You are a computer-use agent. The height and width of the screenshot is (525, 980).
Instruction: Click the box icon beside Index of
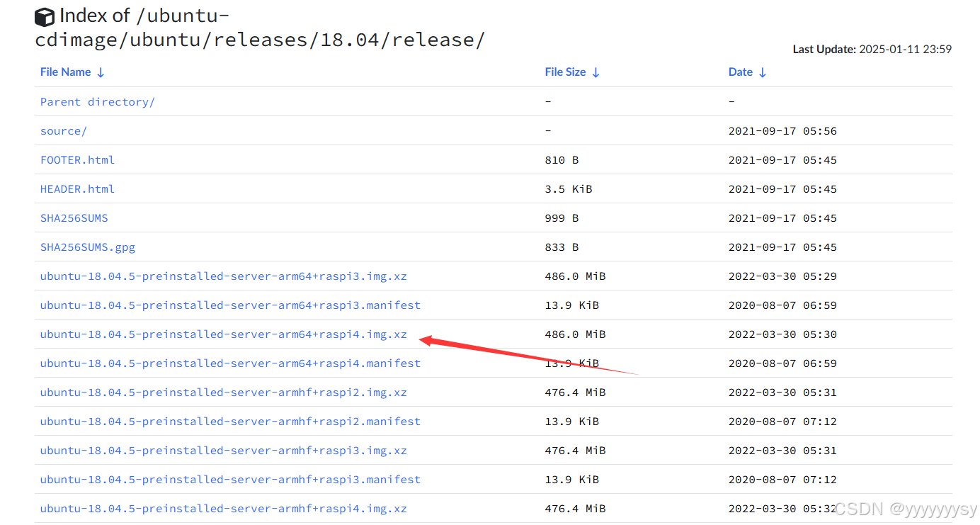click(x=45, y=16)
